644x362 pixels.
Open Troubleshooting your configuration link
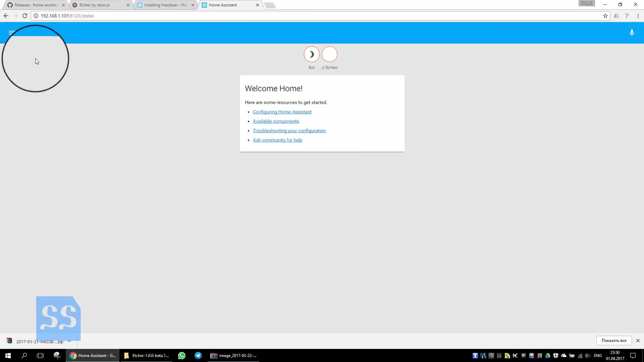tap(289, 131)
